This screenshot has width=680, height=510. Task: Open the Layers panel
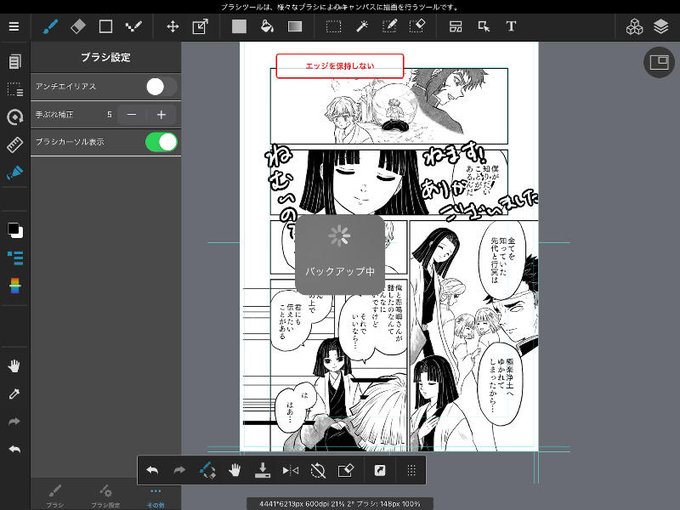click(660, 26)
